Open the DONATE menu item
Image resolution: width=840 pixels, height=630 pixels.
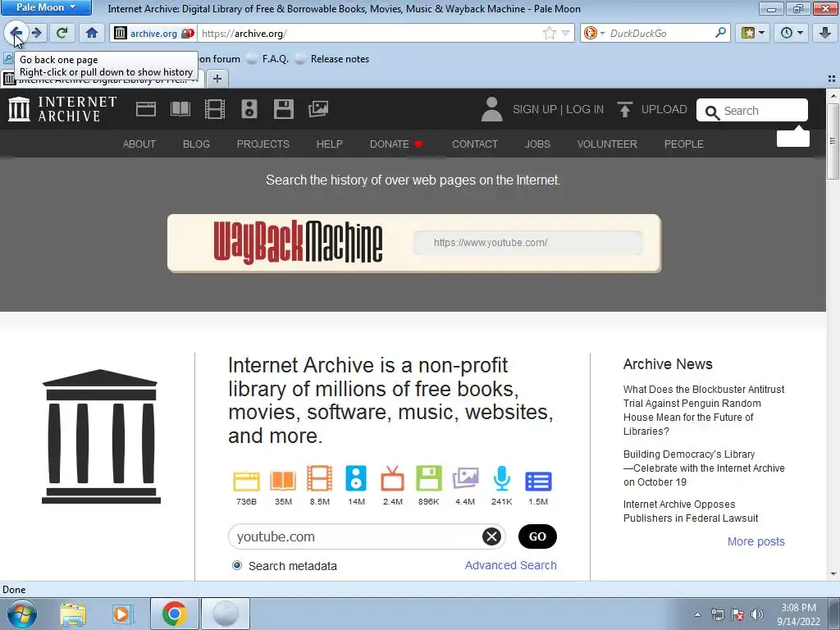[x=396, y=144]
